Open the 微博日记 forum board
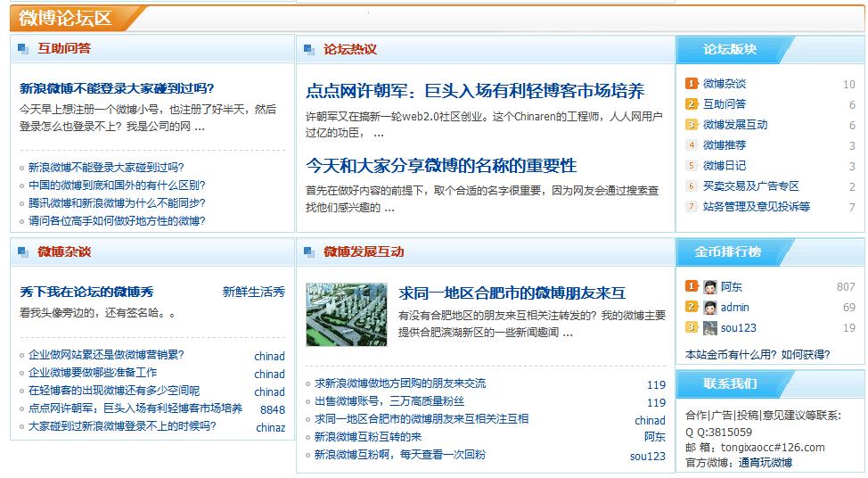This screenshot has height=478, width=868. [x=725, y=166]
